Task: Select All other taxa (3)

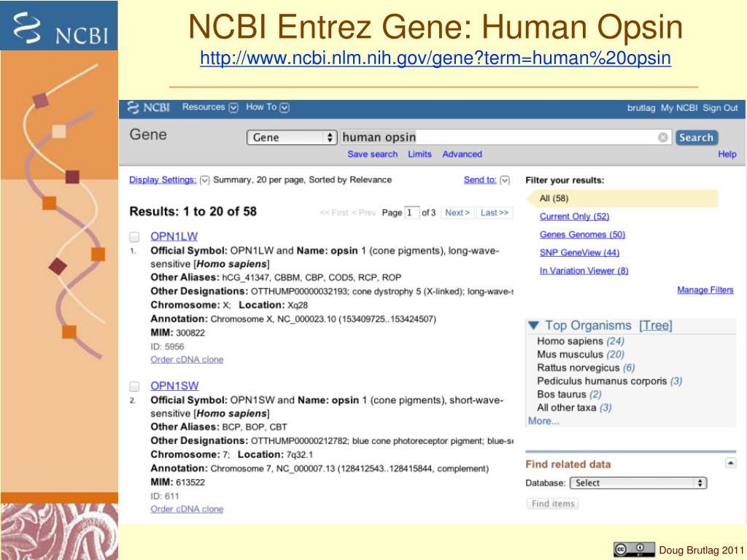Action: pyautogui.click(x=574, y=408)
